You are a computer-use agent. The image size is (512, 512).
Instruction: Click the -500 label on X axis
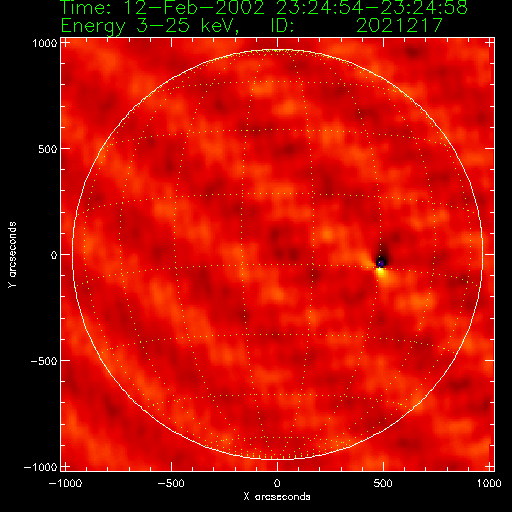pos(171,483)
